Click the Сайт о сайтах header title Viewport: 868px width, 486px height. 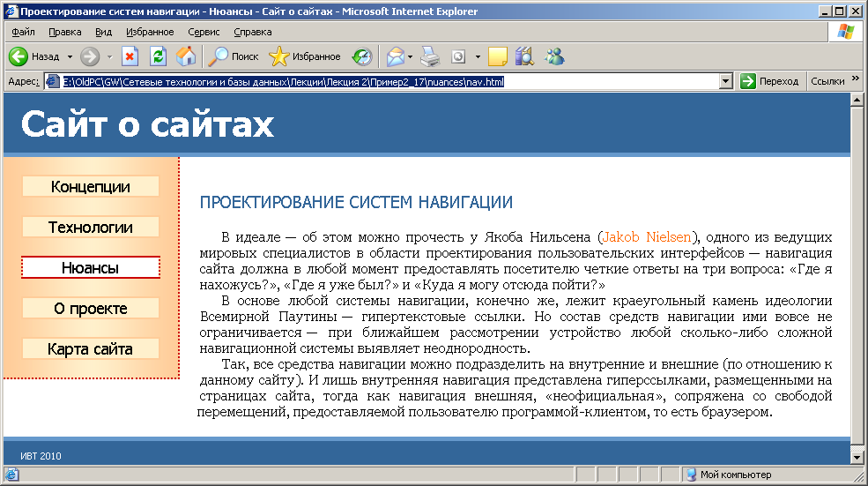[x=147, y=124]
